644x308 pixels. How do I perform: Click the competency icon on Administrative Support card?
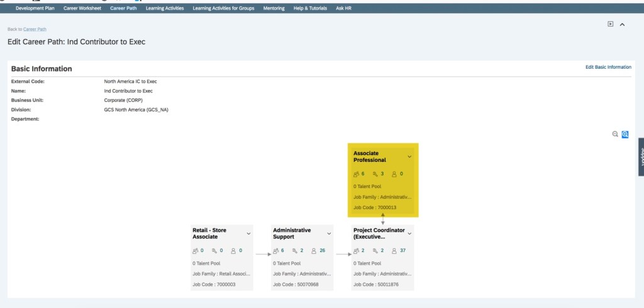[x=294, y=251]
